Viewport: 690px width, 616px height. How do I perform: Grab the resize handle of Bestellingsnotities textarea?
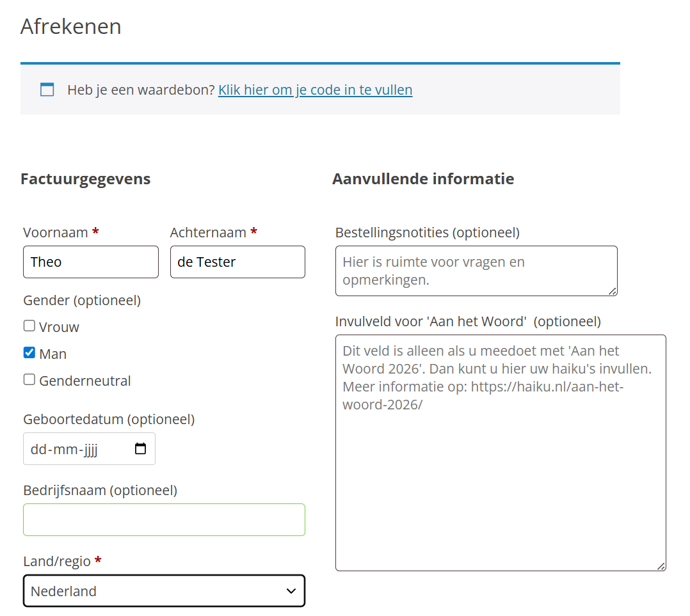point(613,291)
